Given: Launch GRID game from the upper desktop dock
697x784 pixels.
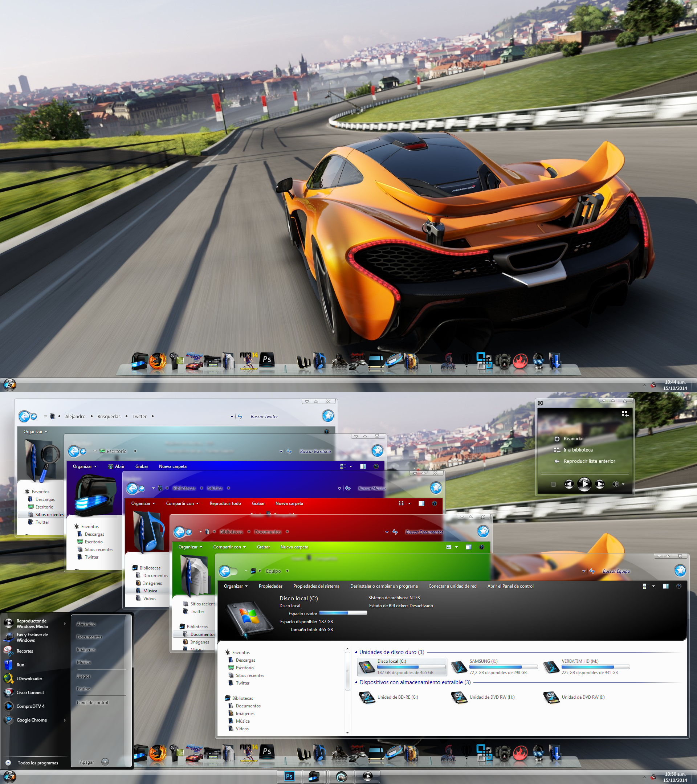Looking at the screenshot, I should pos(358,361).
